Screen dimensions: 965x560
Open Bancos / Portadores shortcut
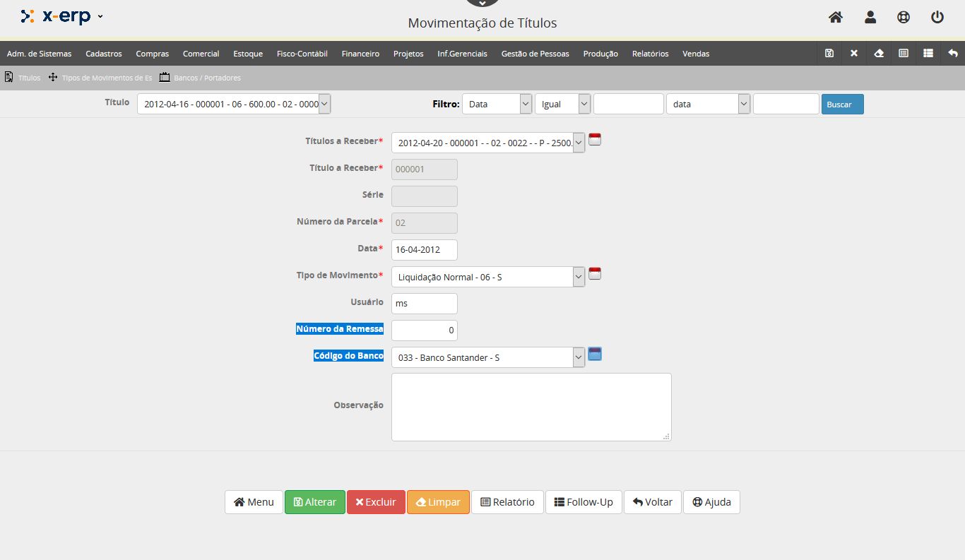coord(200,78)
